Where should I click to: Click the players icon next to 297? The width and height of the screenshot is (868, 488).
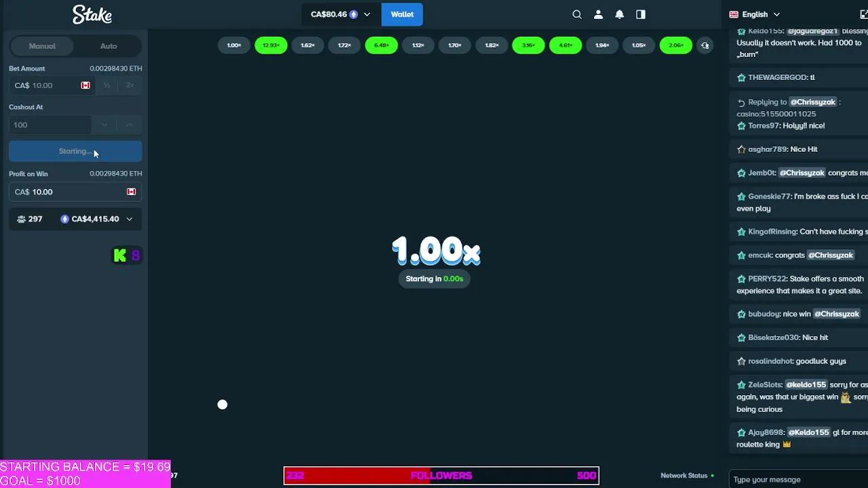(x=21, y=219)
